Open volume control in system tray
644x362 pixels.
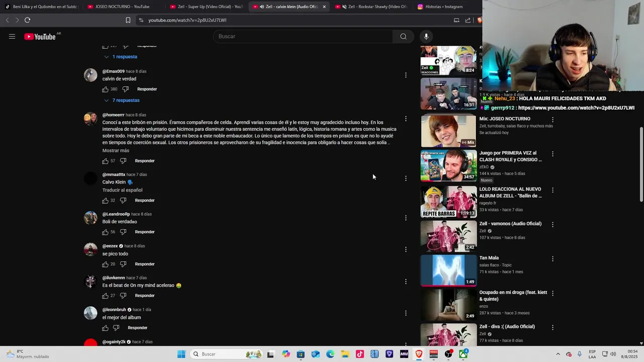(613, 354)
